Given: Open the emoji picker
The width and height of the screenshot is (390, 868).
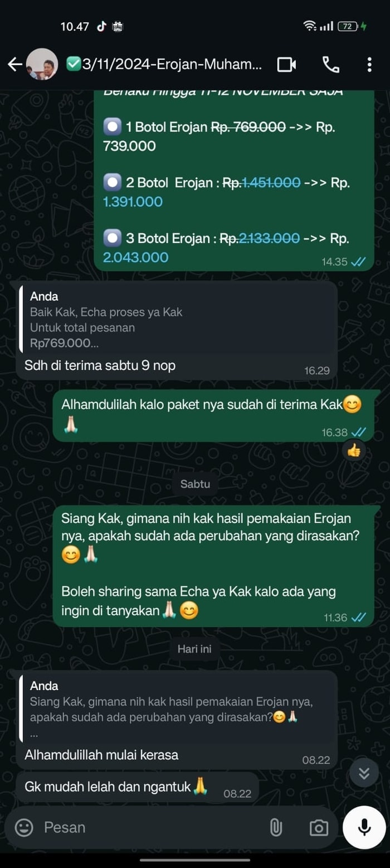Looking at the screenshot, I should (x=24, y=827).
